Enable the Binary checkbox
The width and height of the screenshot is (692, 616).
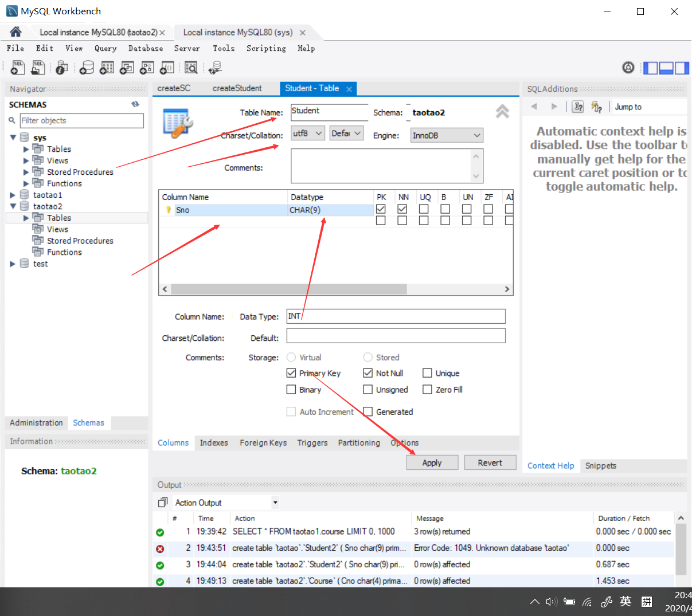click(291, 390)
